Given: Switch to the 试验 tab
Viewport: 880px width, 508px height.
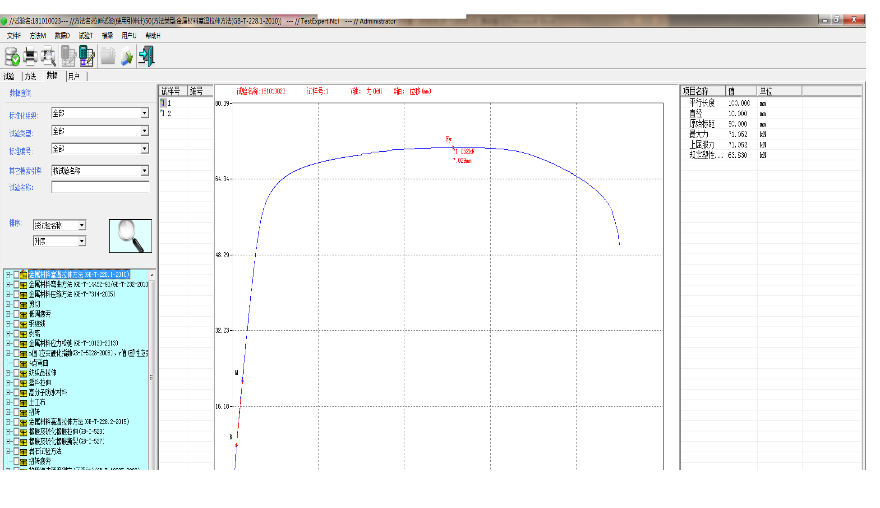Looking at the screenshot, I should (x=9, y=76).
